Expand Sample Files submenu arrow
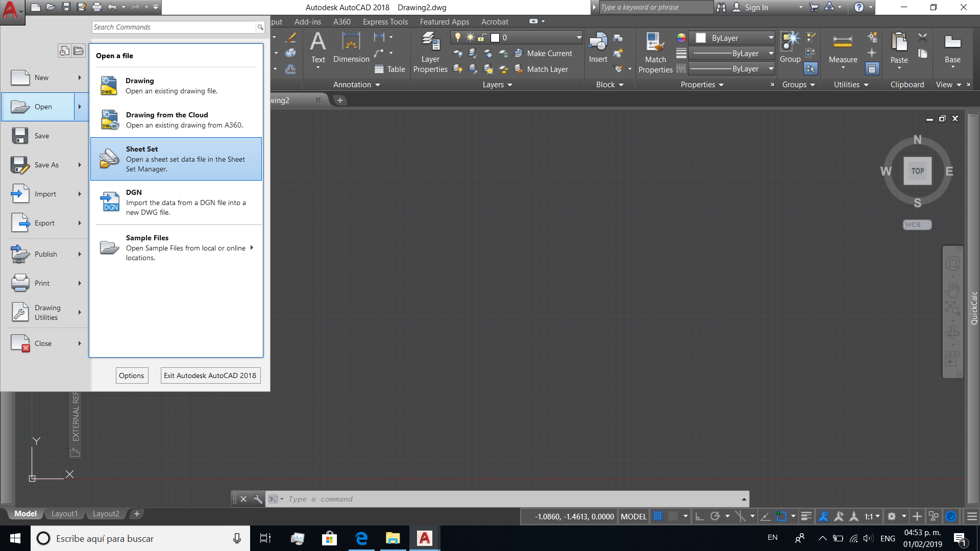Image resolution: width=980 pixels, height=551 pixels. (x=252, y=248)
